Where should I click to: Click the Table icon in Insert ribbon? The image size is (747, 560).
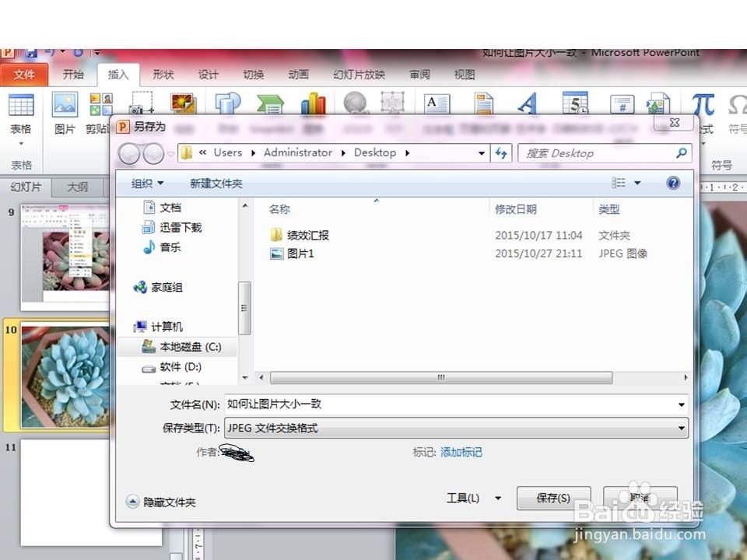[x=21, y=105]
